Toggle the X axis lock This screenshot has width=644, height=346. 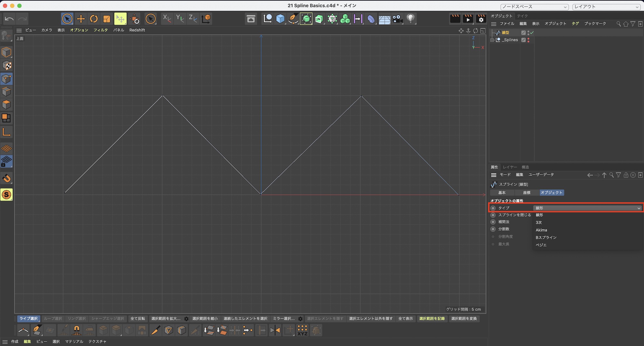pyautogui.click(x=167, y=19)
